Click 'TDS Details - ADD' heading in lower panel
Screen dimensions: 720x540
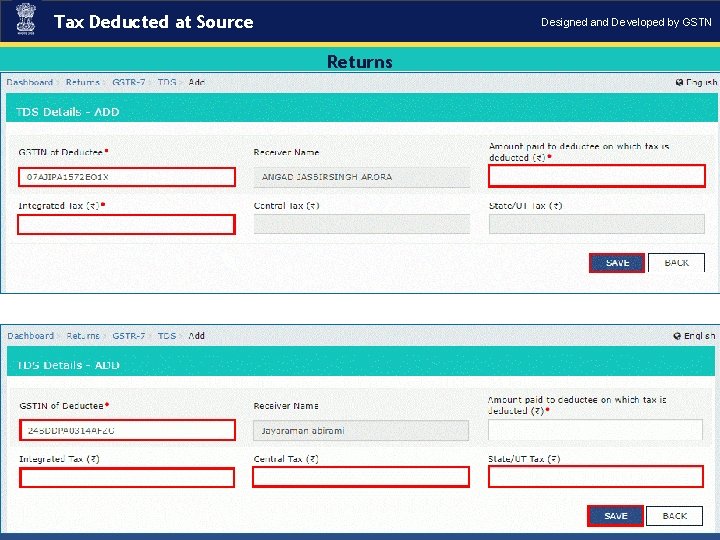pyautogui.click(x=68, y=365)
